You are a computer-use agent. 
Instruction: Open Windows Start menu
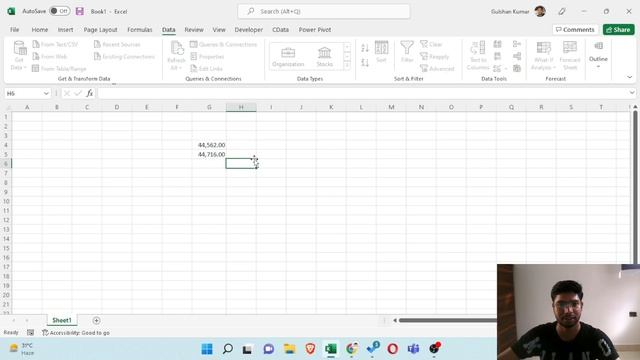pyautogui.click(x=207, y=349)
